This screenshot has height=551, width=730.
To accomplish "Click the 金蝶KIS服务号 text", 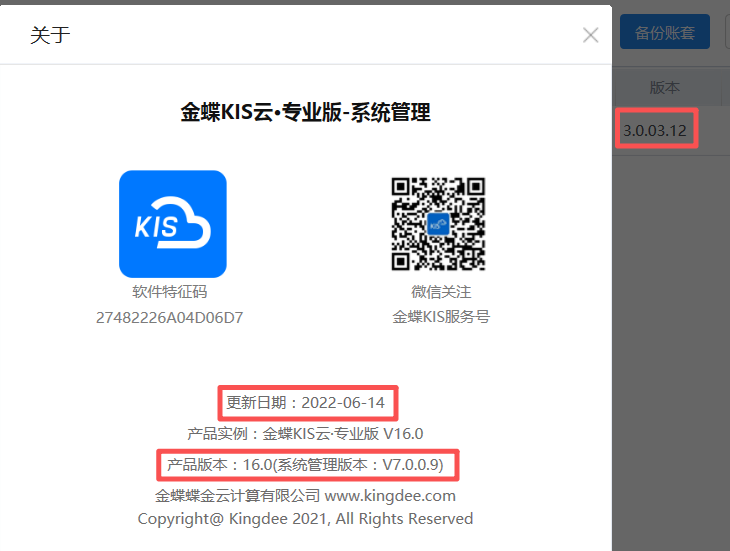I will [x=441, y=317].
